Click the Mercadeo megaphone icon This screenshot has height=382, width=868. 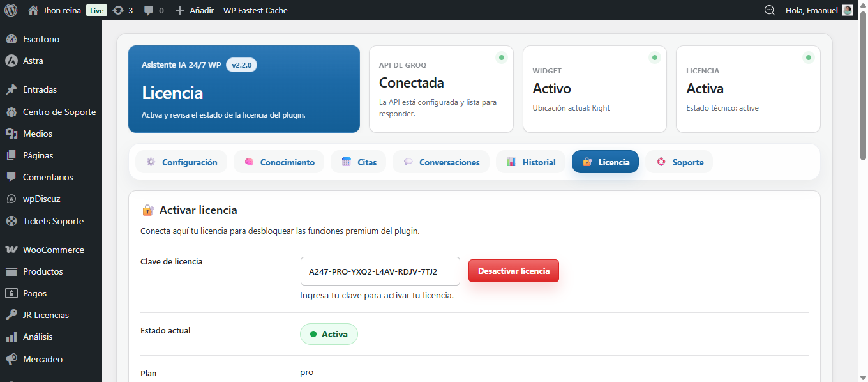click(x=11, y=359)
